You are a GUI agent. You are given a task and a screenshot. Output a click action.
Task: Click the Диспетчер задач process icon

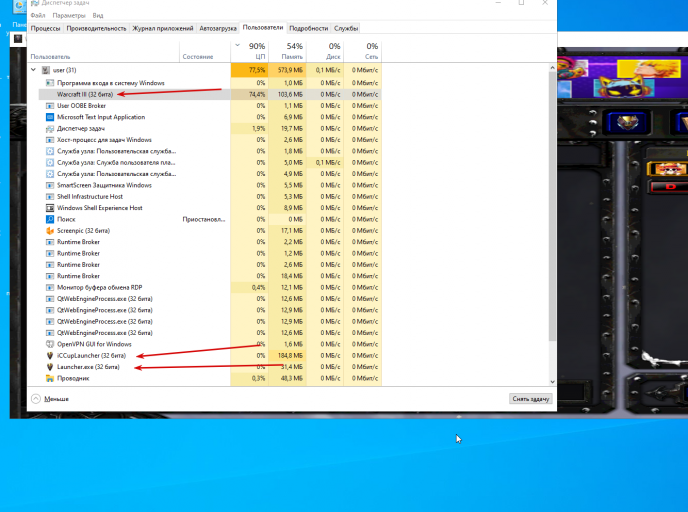click(50, 129)
